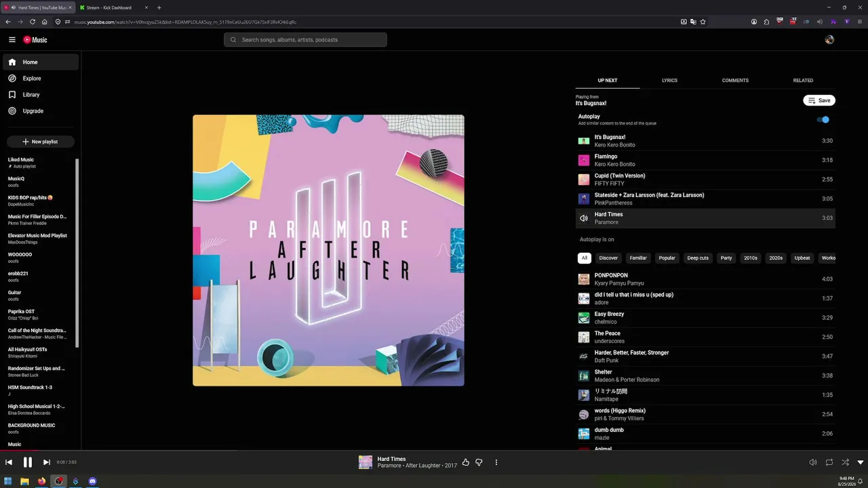Open the Windows Start menu
This screenshot has height=488, width=868.
[x=8, y=481]
